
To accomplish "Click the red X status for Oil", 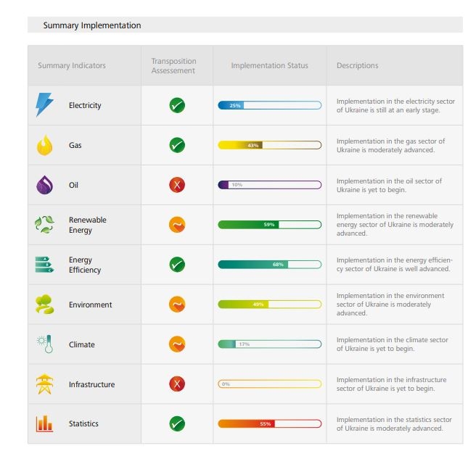I will click(x=177, y=185).
